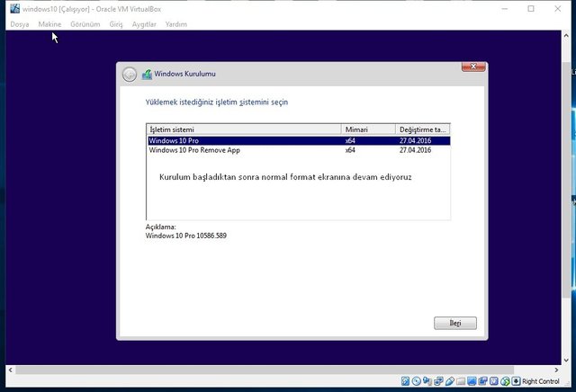576x392 pixels.
Task: Click the İşletim sistemi column header
Action: (x=244, y=129)
